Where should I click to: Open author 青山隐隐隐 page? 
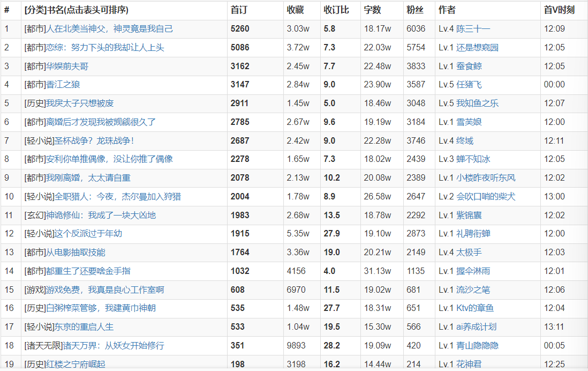pos(477,345)
